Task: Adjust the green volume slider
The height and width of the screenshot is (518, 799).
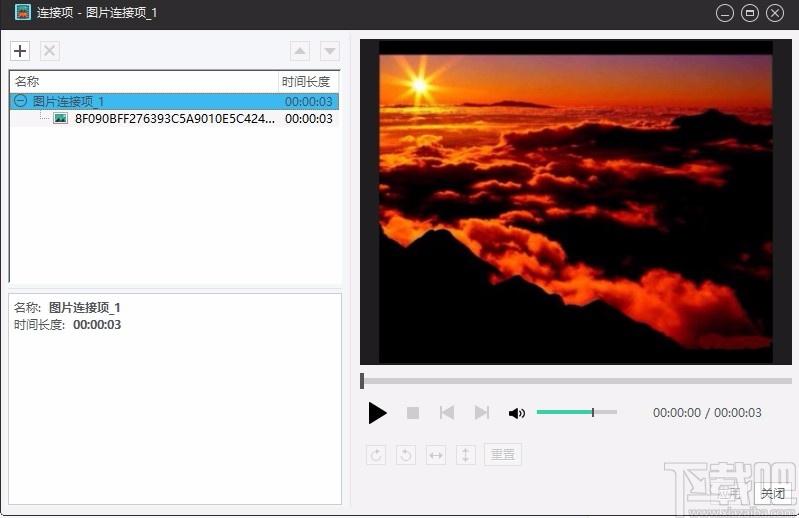Action: click(577, 412)
